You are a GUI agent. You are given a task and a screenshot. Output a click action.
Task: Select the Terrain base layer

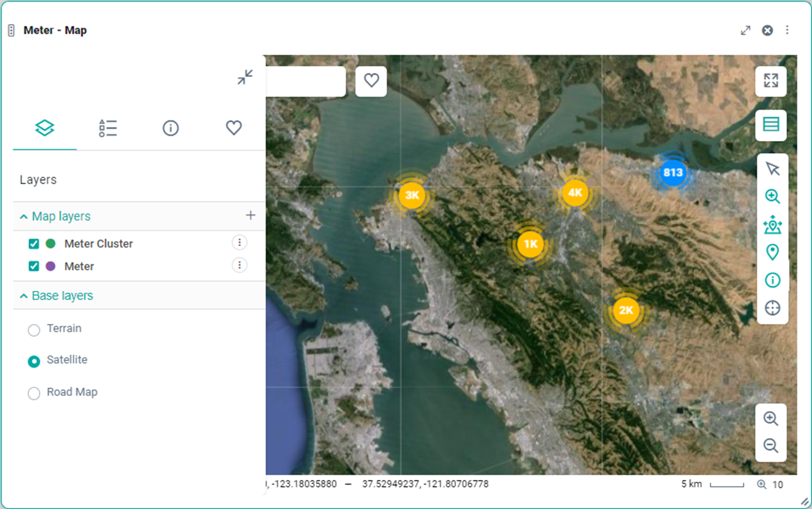pyautogui.click(x=34, y=330)
